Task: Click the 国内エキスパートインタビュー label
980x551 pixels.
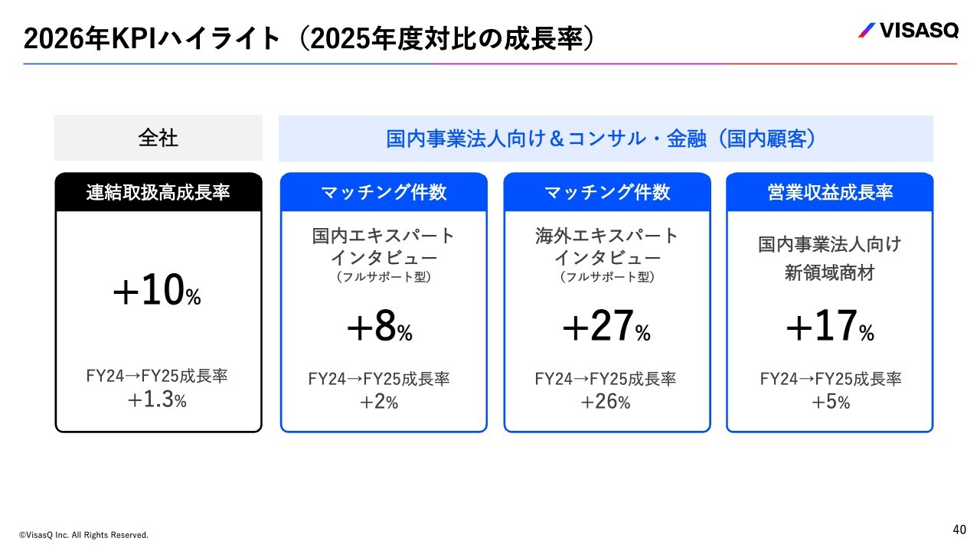Action: click(x=384, y=246)
